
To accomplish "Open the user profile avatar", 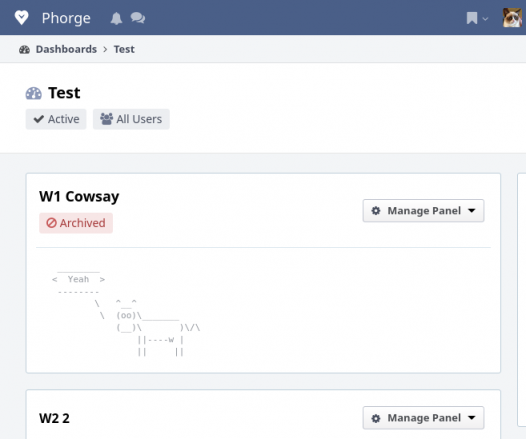I will [512, 18].
